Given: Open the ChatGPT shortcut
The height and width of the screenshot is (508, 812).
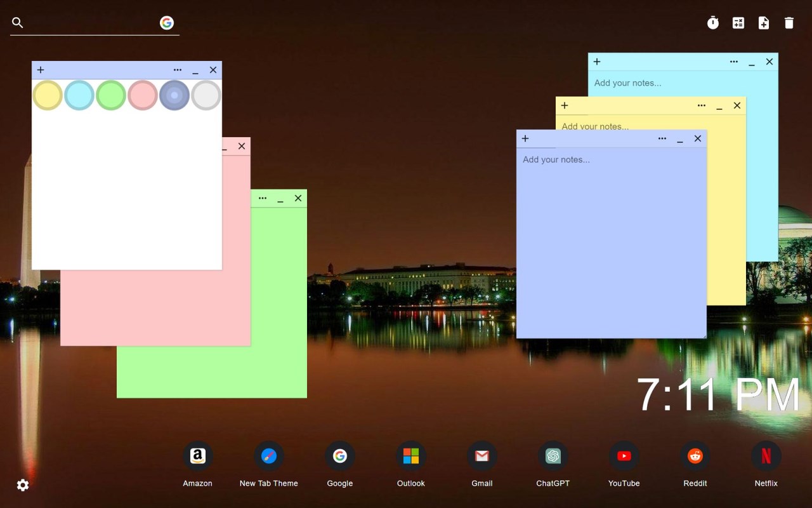Looking at the screenshot, I should (x=553, y=465).
